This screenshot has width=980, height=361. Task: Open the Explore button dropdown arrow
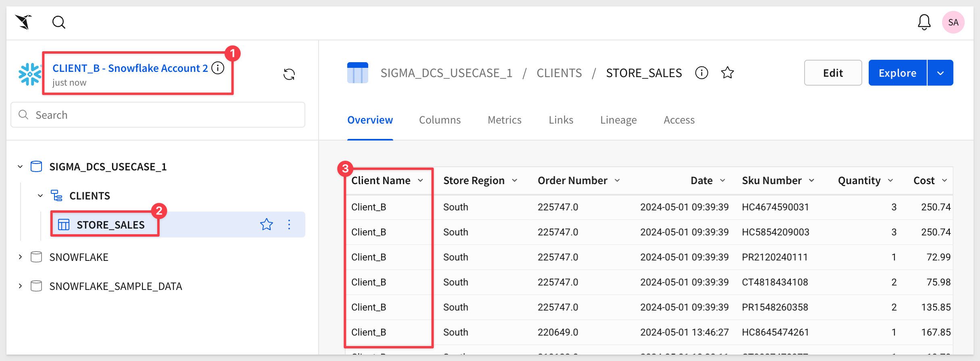pyautogui.click(x=940, y=73)
